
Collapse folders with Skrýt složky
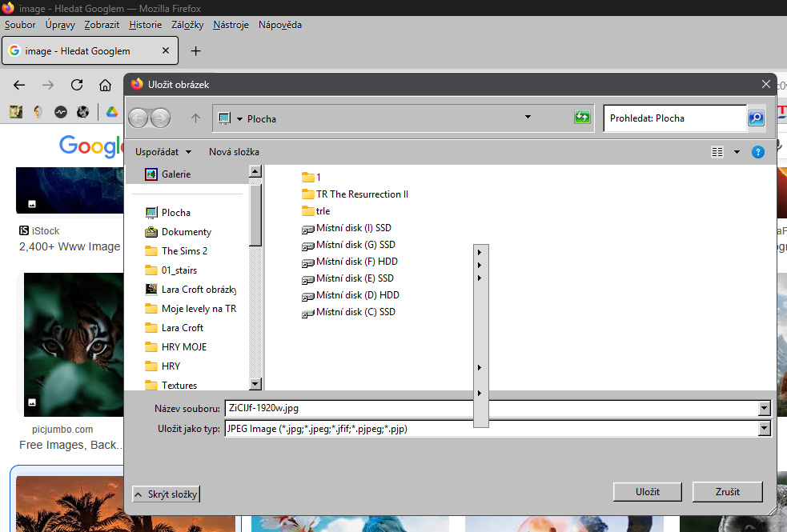[x=166, y=494]
